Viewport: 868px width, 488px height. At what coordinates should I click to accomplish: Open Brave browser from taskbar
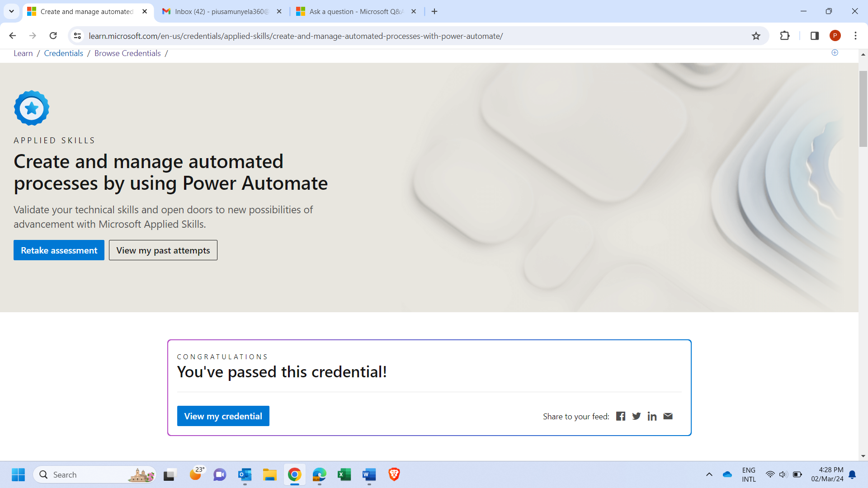pos(394,474)
